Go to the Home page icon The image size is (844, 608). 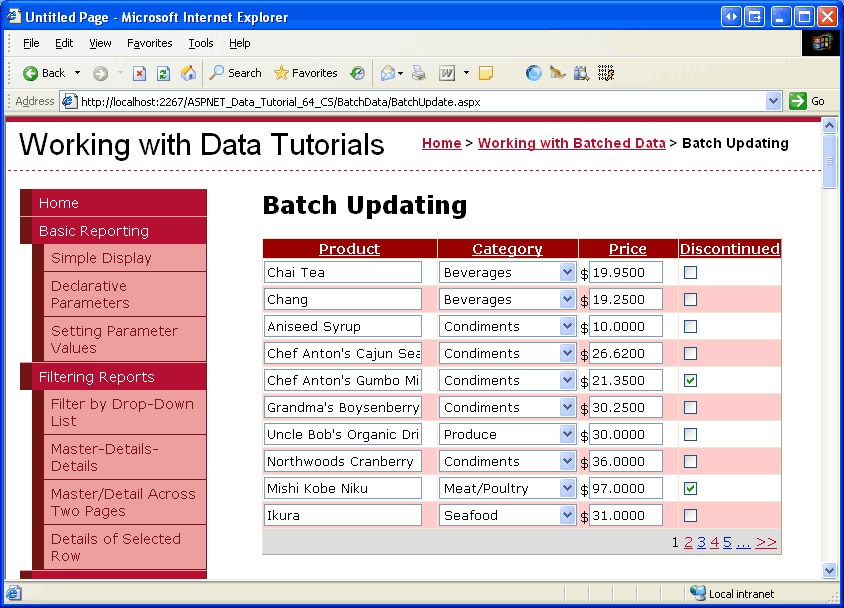(x=187, y=73)
